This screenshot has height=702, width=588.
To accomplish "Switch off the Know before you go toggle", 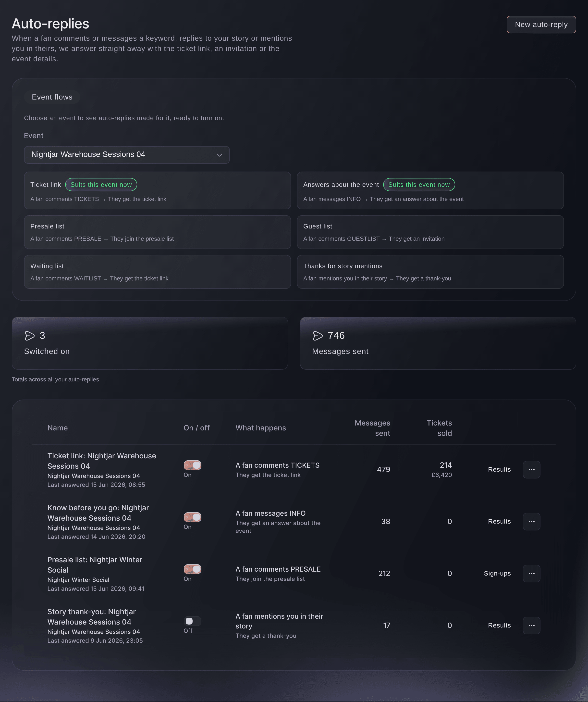I will tap(192, 517).
